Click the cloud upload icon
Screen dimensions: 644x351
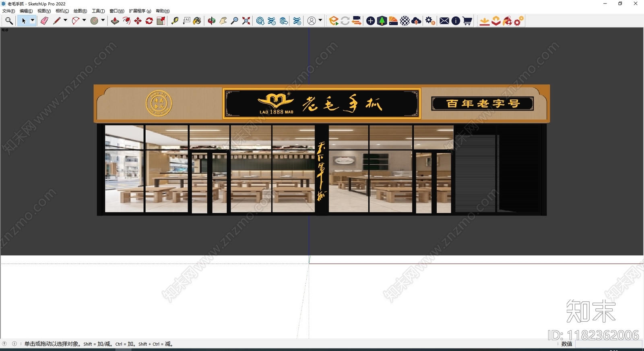(417, 21)
